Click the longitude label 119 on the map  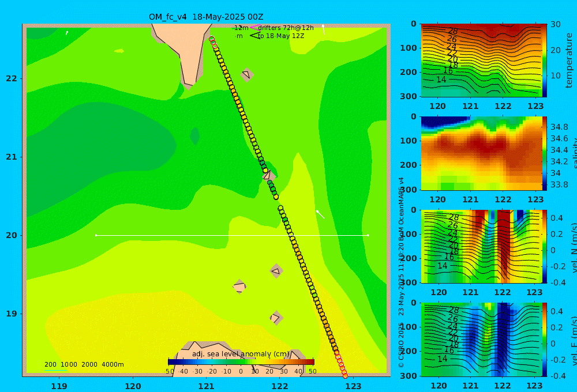[x=59, y=386]
